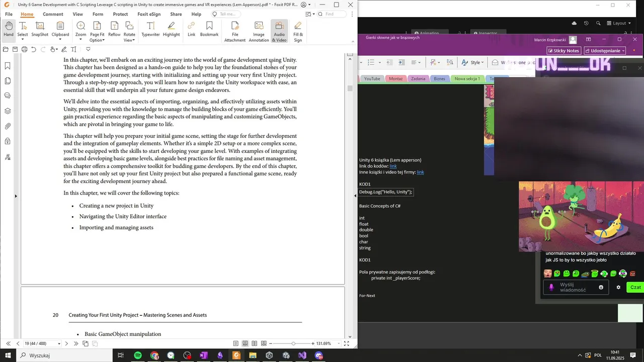The image size is (644, 362).
Task: Open Comments panel in left sidebar
Action: [x=8, y=96]
